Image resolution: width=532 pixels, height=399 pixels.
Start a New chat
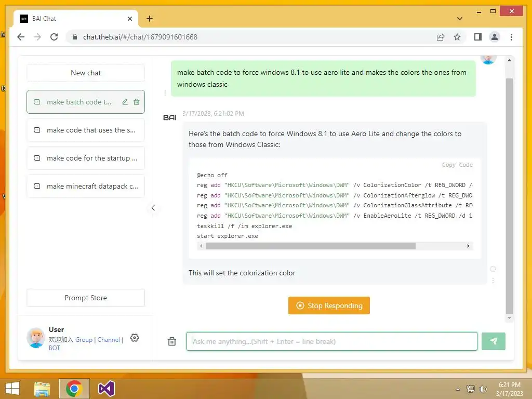click(86, 73)
